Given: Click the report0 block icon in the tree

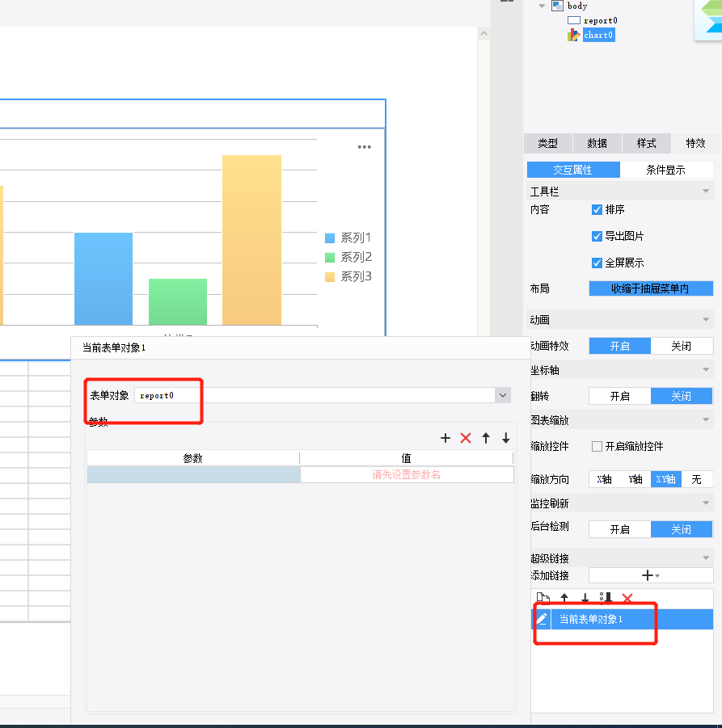Looking at the screenshot, I should click(x=574, y=20).
